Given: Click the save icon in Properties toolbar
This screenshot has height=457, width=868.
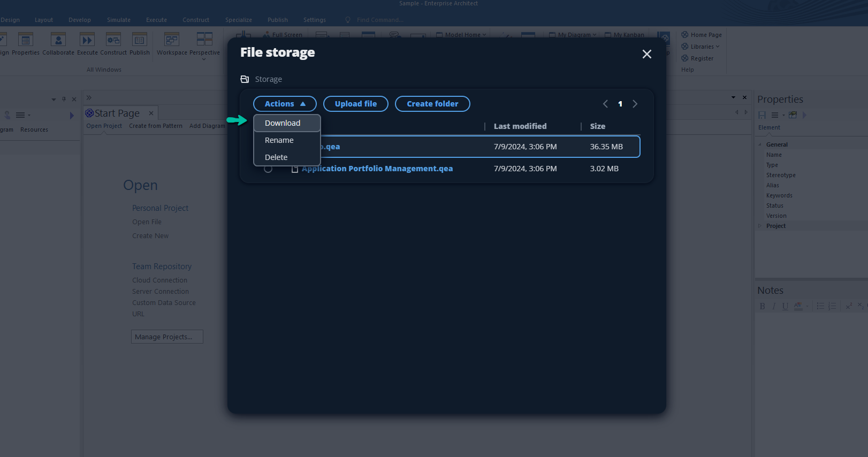Looking at the screenshot, I should (x=762, y=115).
